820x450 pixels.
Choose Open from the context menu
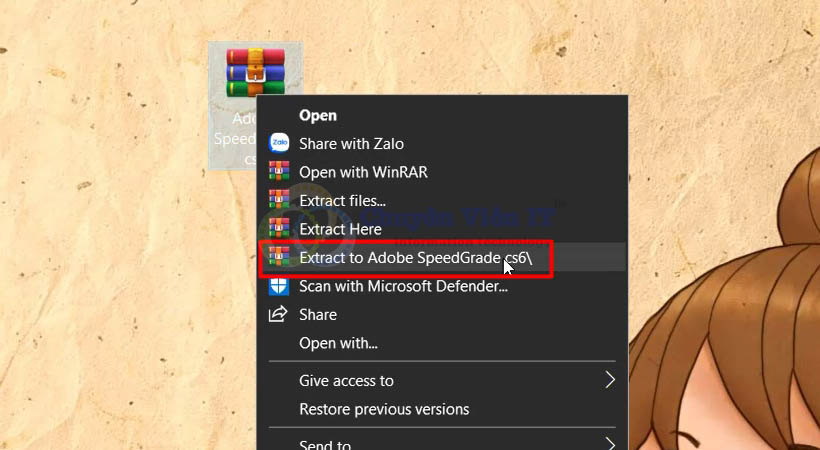coord(318,115)
